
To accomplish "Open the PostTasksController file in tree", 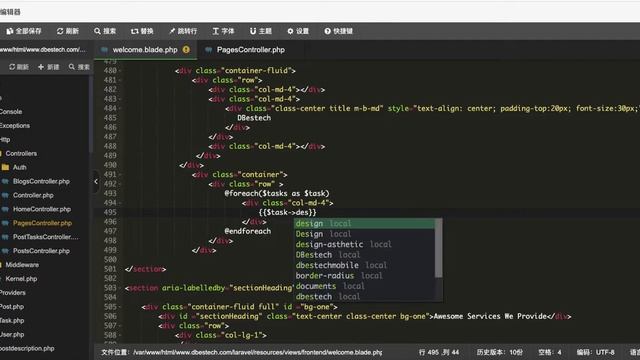I will 46,237.
